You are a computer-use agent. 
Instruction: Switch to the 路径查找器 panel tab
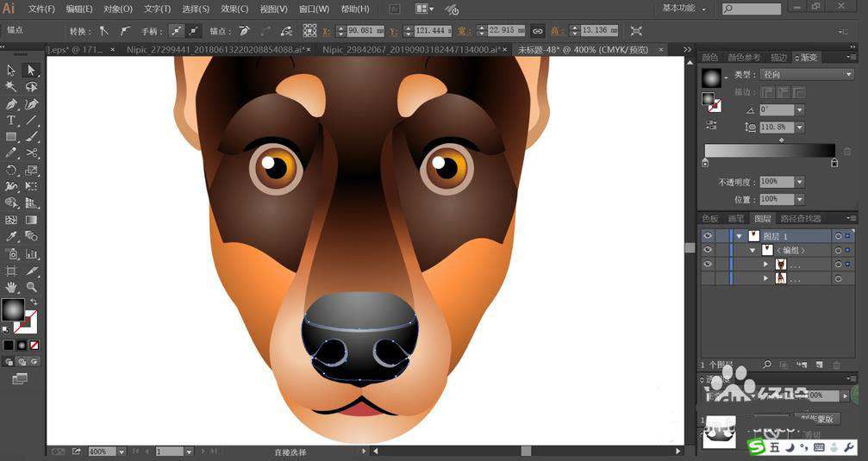pos(801,219)
